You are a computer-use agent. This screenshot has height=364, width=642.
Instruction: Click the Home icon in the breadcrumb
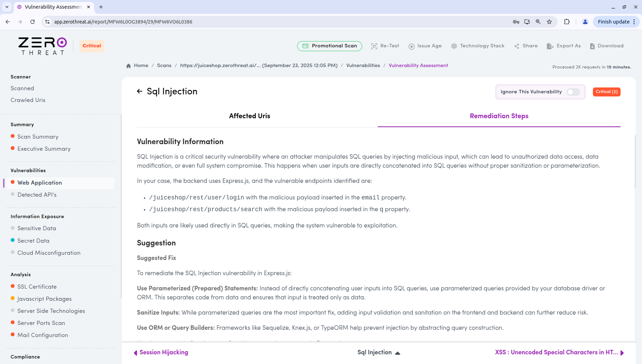point(128,65)
